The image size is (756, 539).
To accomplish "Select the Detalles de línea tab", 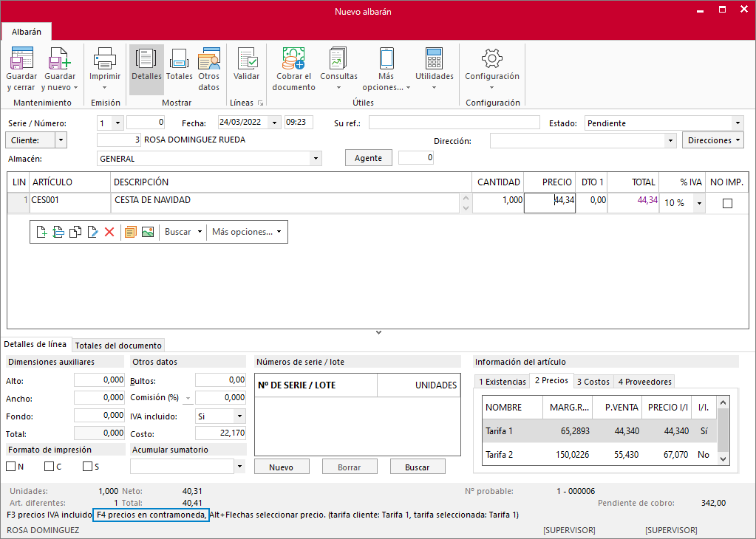I will pyautogui.click(x=35, y=344).
